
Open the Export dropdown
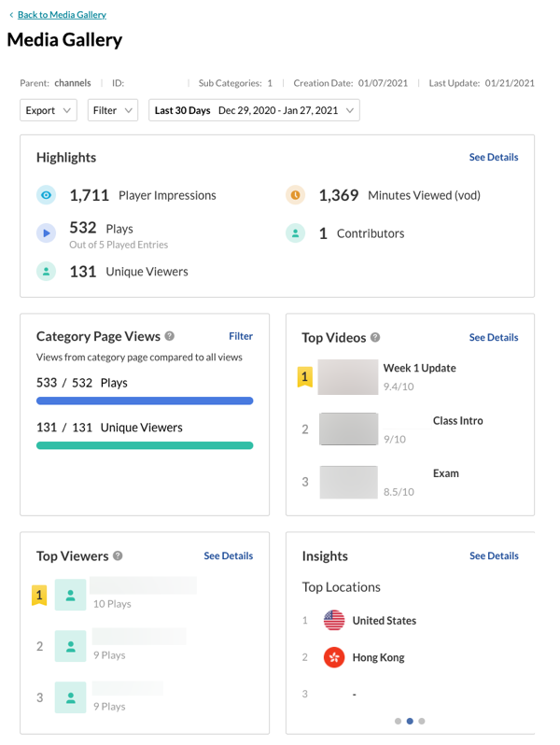coord(49,110)
